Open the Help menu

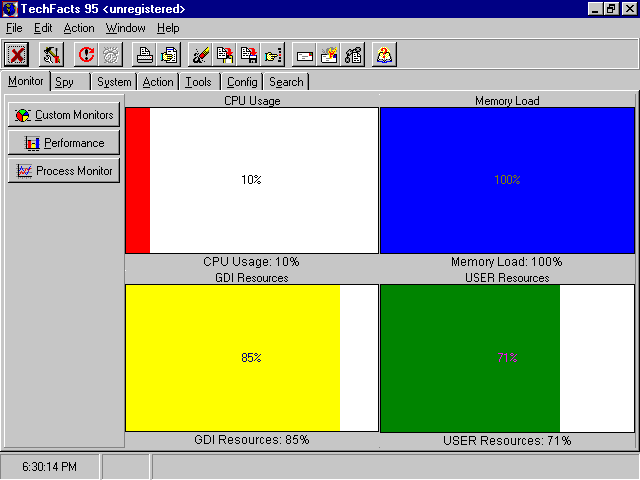tap(168, 28)
